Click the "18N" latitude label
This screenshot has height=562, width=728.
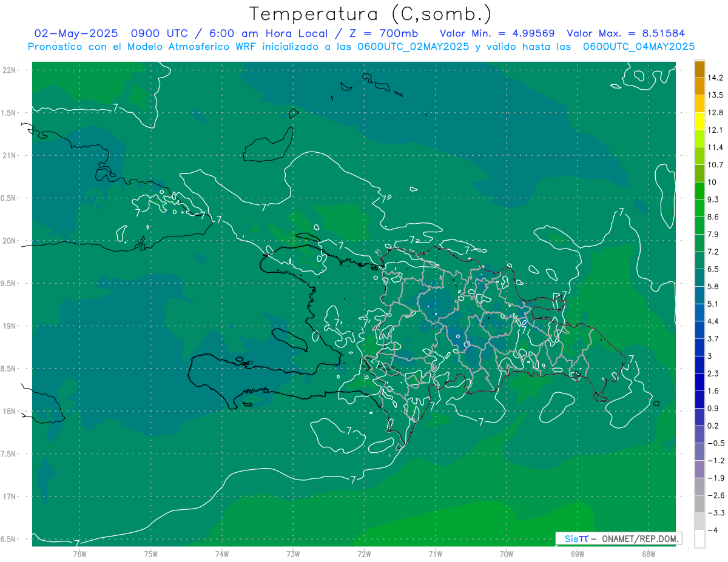[x=9, y=412]
